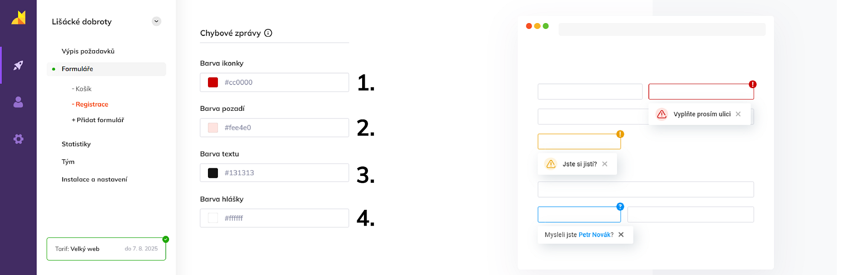
Task: Click the blue question mark badge
Action: [x=620, y=207]
